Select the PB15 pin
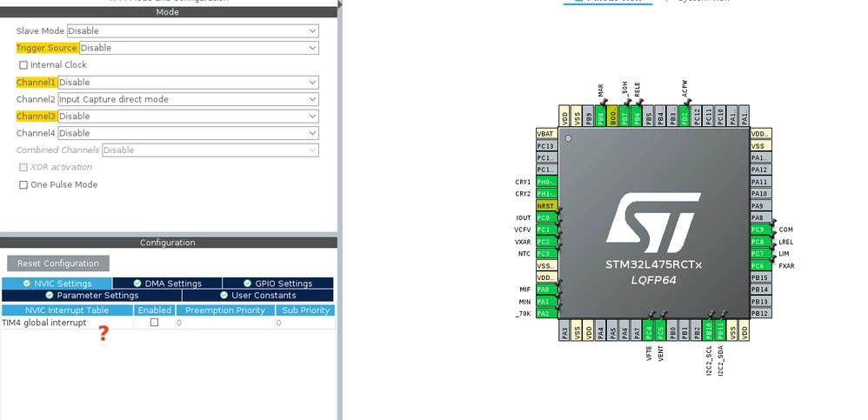 (761, 277)
